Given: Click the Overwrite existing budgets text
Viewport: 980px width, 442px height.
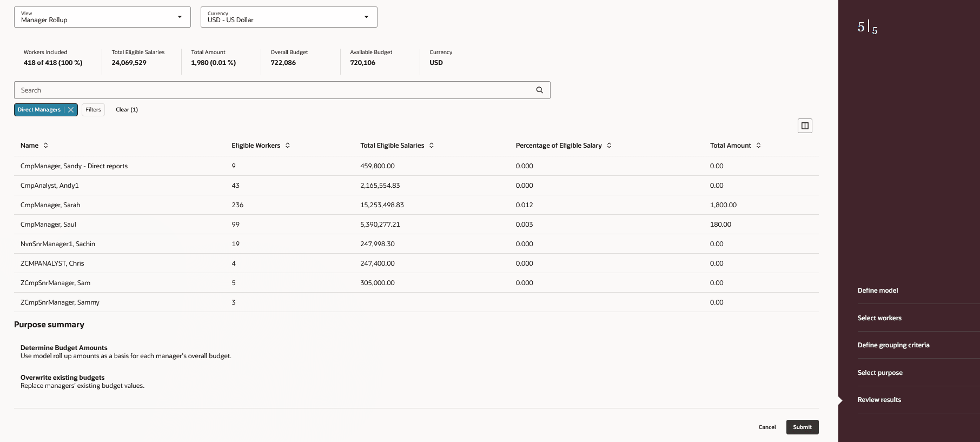Looking at the screenshot, I should (x=62, y=378).
